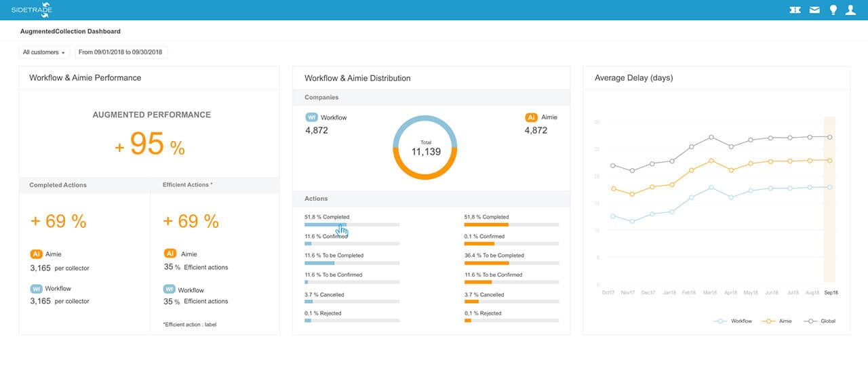Open the All customers dropdown
Viewport: 868px width, 377px height.
(44, 52)
